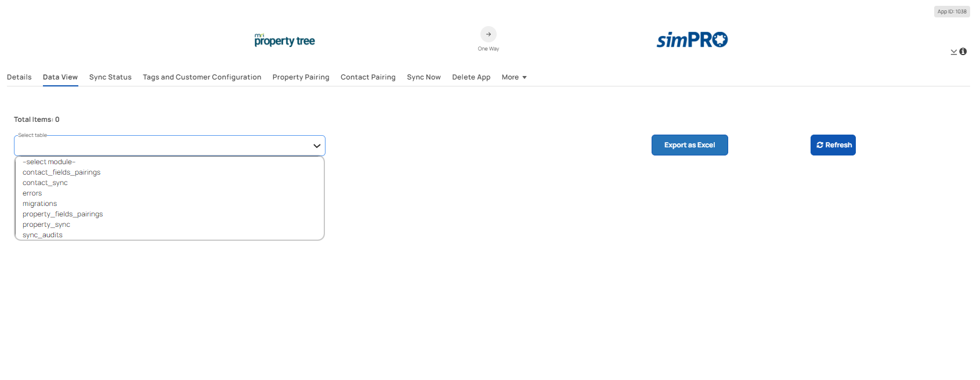Go to Property Pairing tab
Screen dimensions: 980x380
click(x=301, y=77)
